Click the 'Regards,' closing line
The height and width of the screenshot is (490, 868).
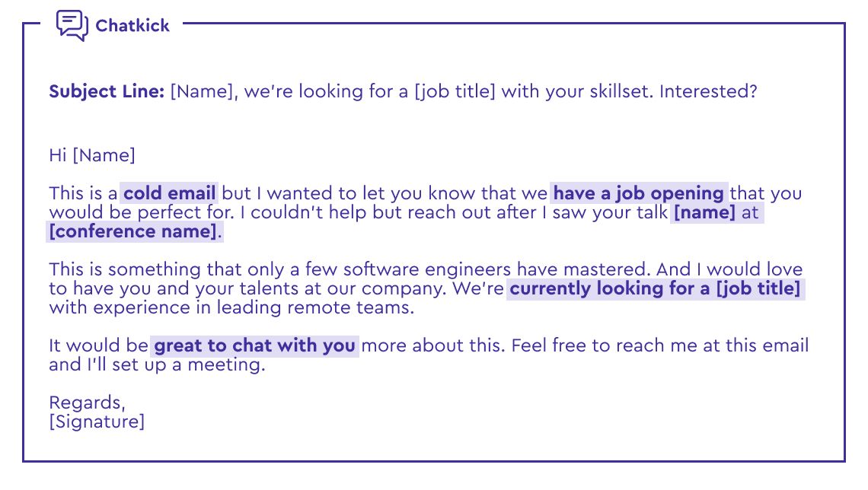(x=88, y=402)
